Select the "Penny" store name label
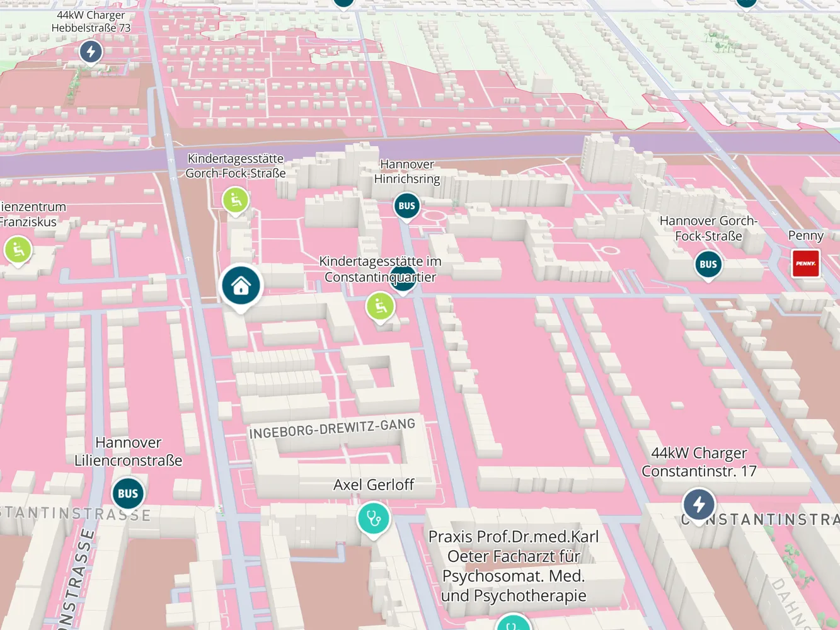Image resolution: width=840 pixels, height=630 pixels. [805, 236]
